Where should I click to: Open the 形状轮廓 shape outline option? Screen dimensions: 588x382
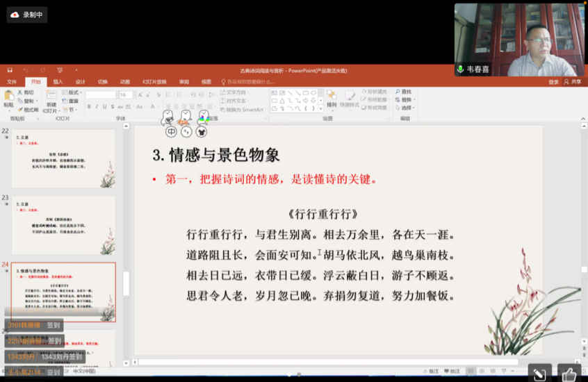(x=375, y=99)
